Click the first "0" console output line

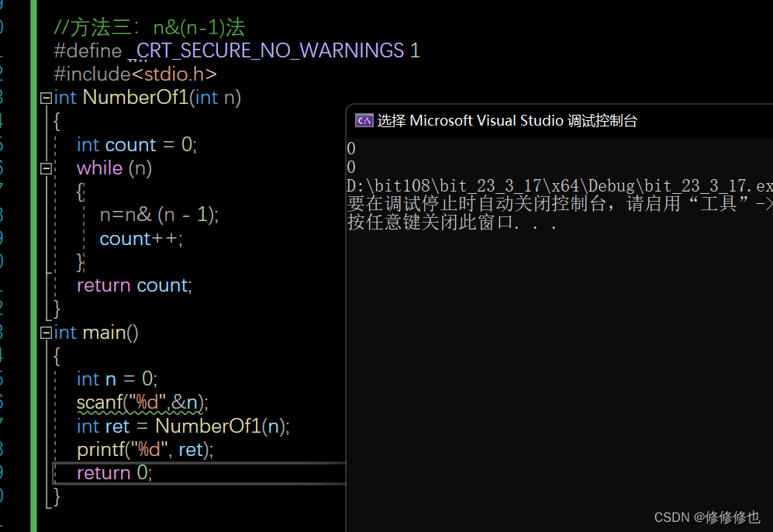point(351,149)
